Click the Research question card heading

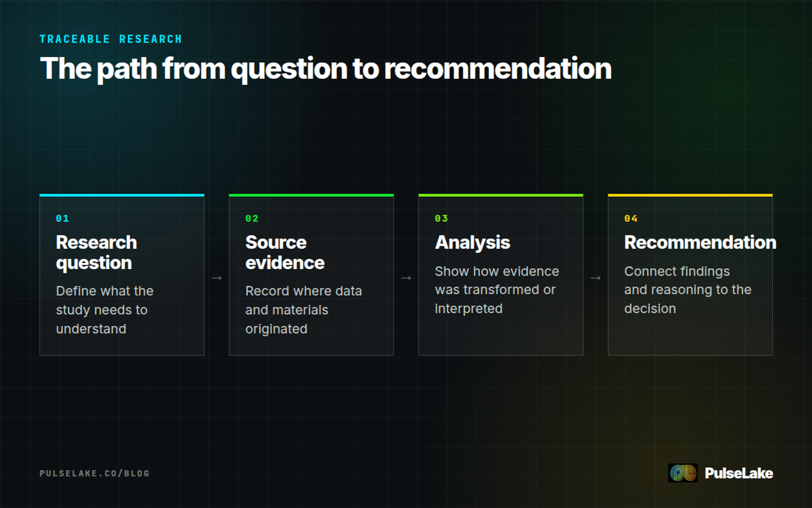tap(96, 253)
